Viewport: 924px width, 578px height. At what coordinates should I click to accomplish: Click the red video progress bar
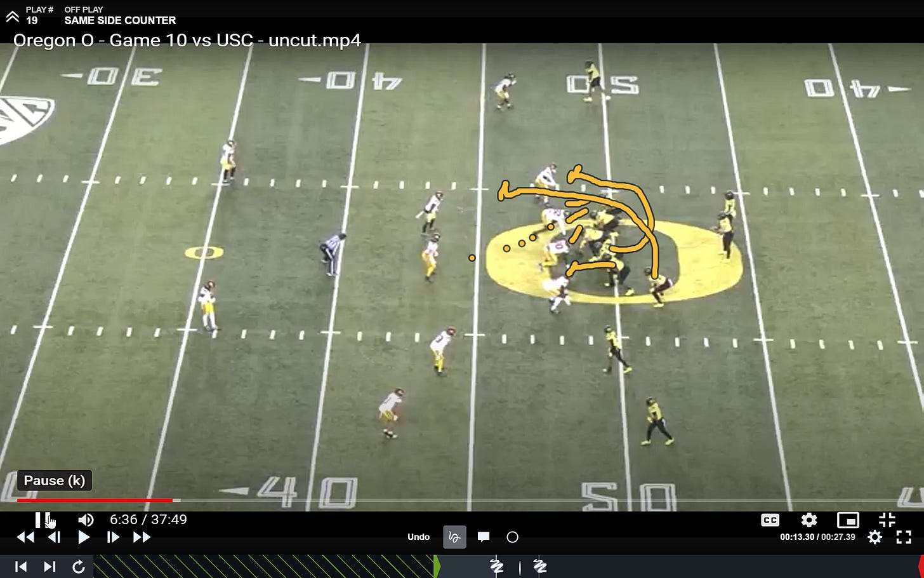point(95,501)
